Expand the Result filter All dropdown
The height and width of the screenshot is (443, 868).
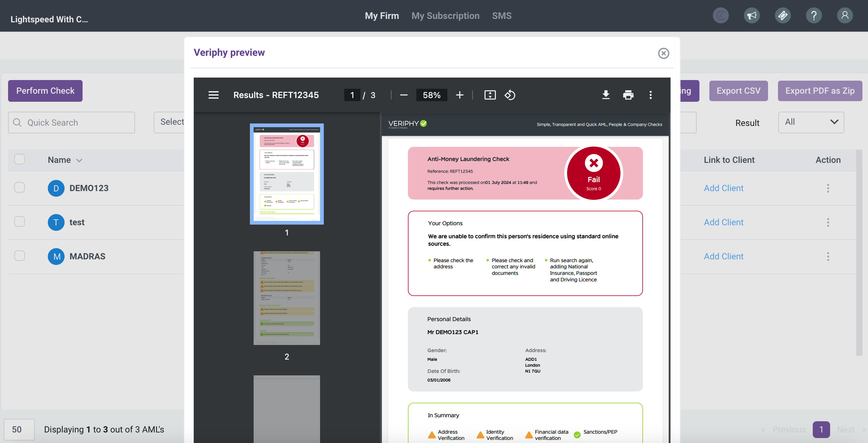(x=811, y=122)
